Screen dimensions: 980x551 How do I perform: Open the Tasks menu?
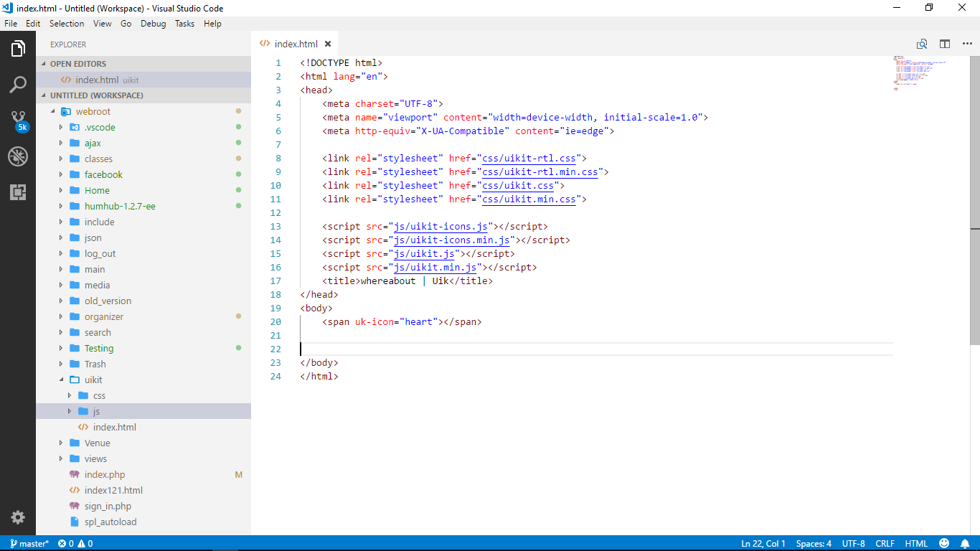tap(185, 24)
